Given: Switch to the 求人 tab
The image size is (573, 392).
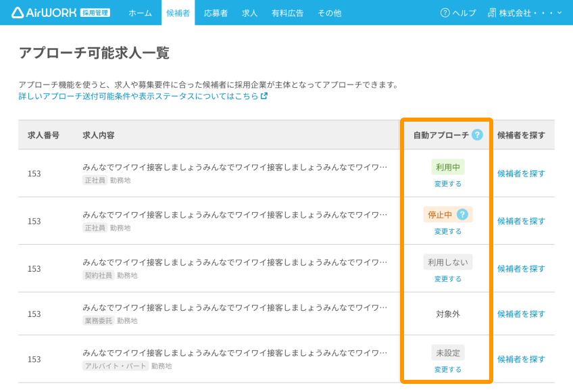Looking at the screenshot, I should click(x=249, y=13).
